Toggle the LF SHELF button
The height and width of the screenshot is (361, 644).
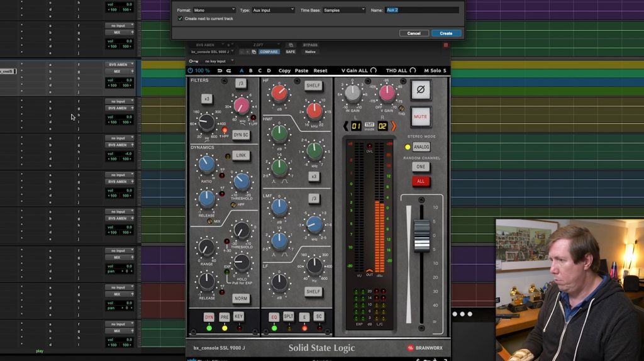(x=313, y=292)
